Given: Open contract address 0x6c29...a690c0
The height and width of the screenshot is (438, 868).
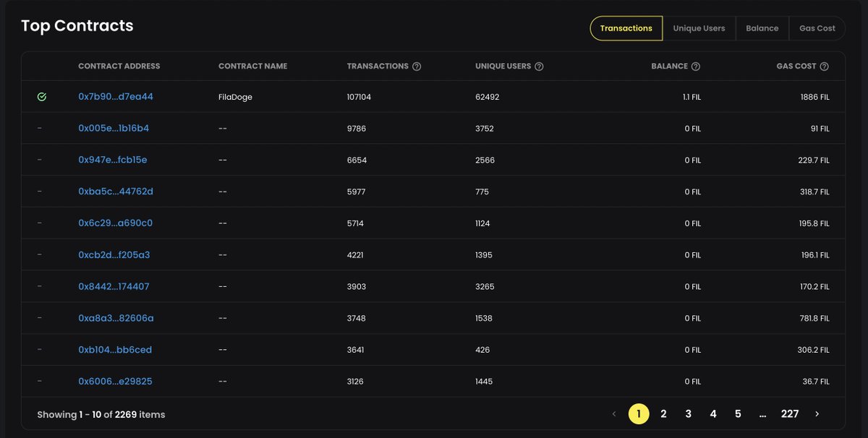Looking at the screenshot, I should [x=116, y=223].
